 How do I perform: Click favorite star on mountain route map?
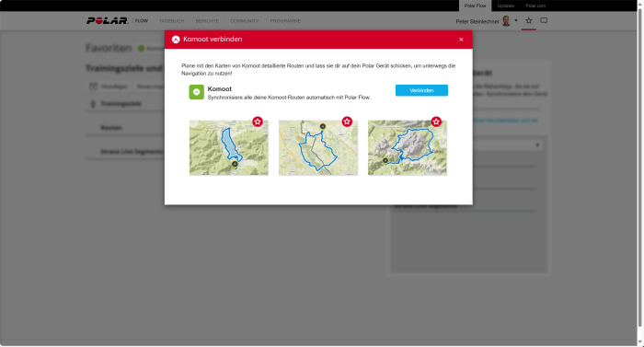pos(436,121)
